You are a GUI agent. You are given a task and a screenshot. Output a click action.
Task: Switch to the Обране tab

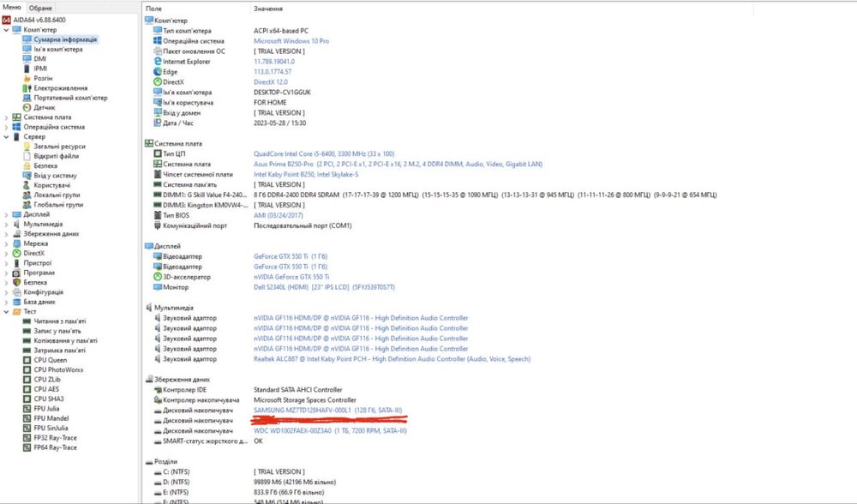[x=40, y=8]
